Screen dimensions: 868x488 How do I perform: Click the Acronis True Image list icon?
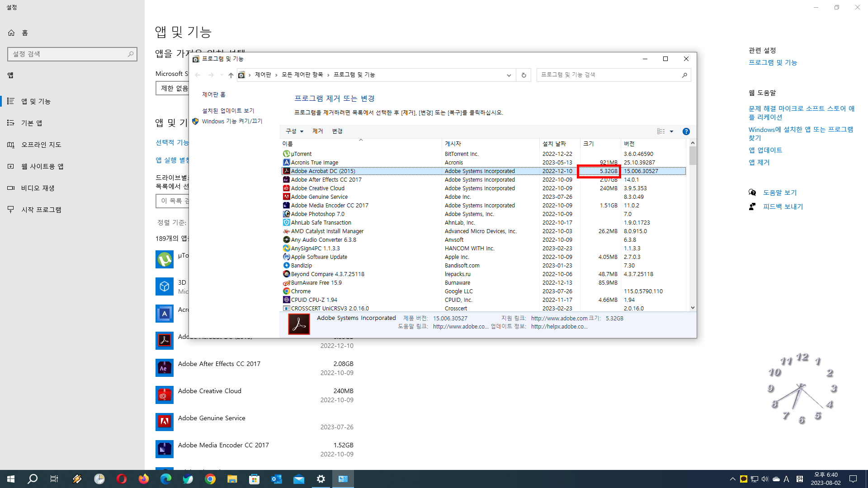click(x=286, y=163)
